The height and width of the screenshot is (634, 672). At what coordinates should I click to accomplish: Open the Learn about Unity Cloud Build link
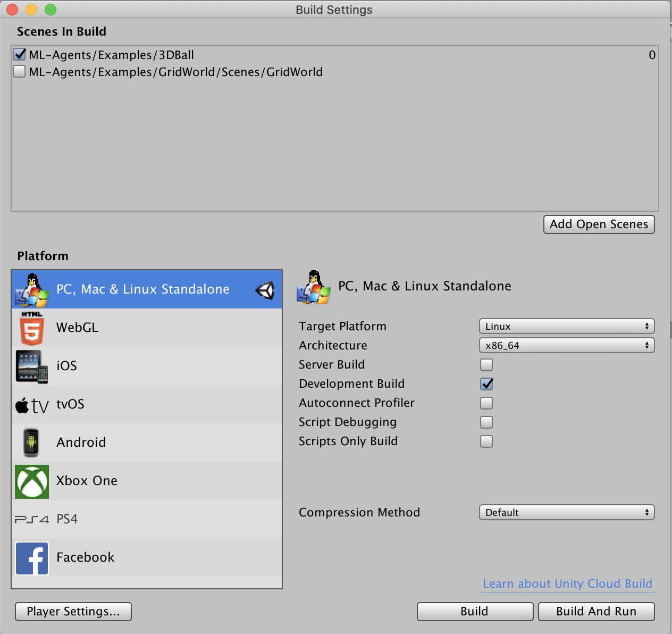567,583
